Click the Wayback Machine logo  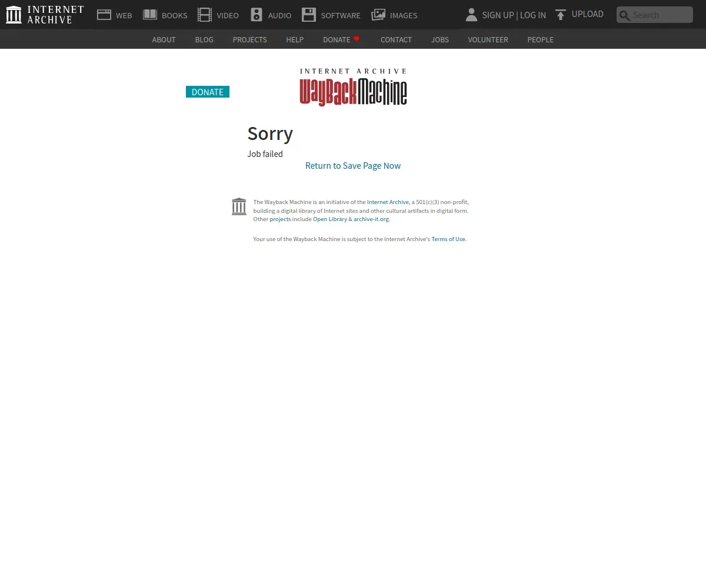353,87
